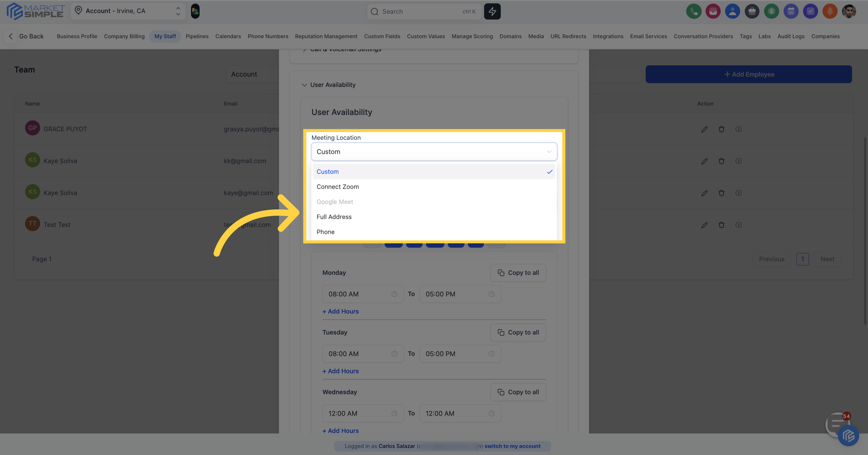Open the Reputation Management menu item

326,36
